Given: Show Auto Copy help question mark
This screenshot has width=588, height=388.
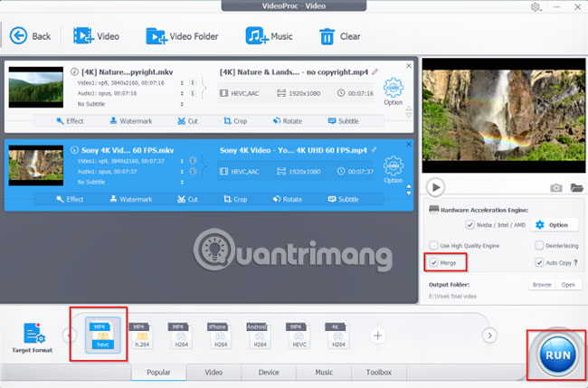Looking at the screenshot, I should [x=575, y=262].
